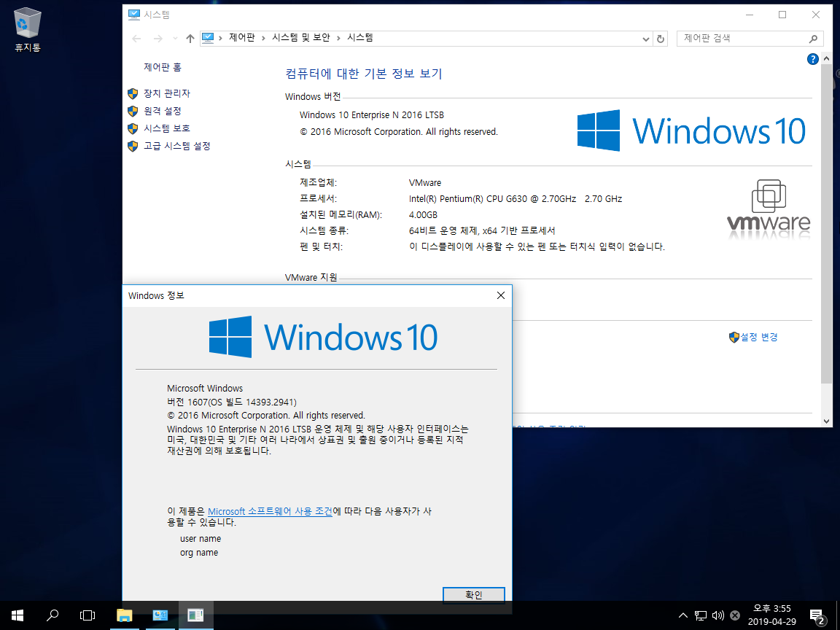Select 제어판 breadcrumb in address bar

click(241, 37)
